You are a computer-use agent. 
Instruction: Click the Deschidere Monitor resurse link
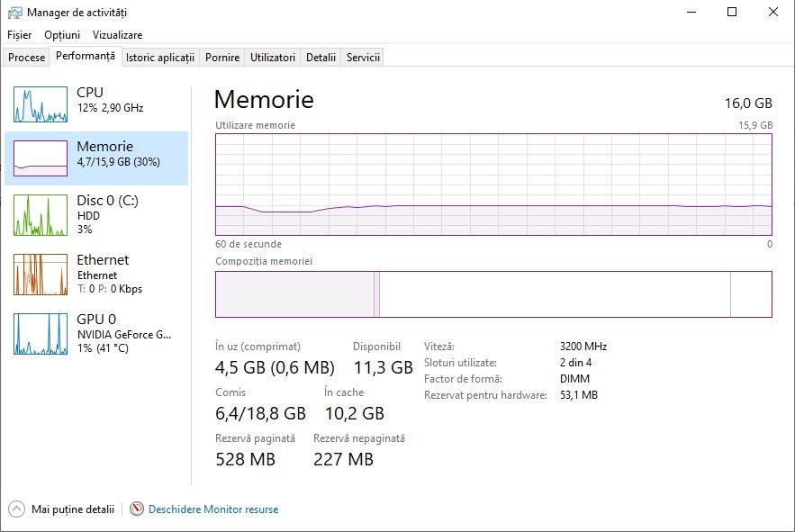(213, 509)
